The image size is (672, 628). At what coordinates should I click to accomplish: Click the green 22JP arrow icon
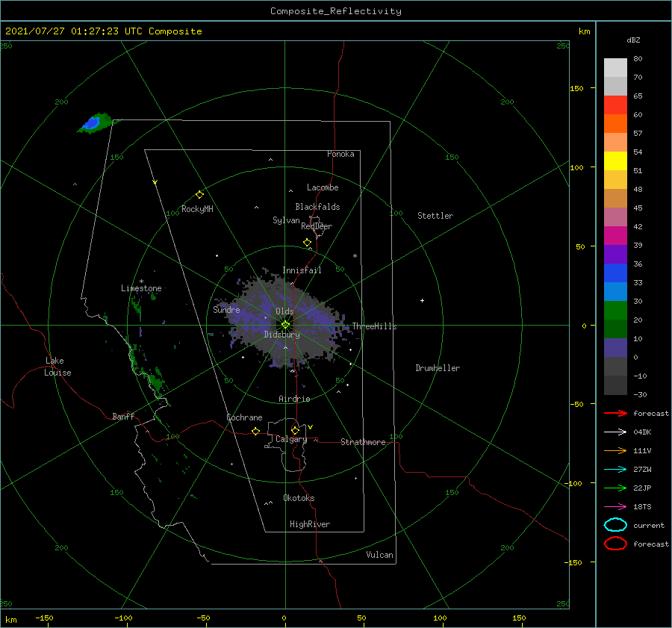coord(615,488)
